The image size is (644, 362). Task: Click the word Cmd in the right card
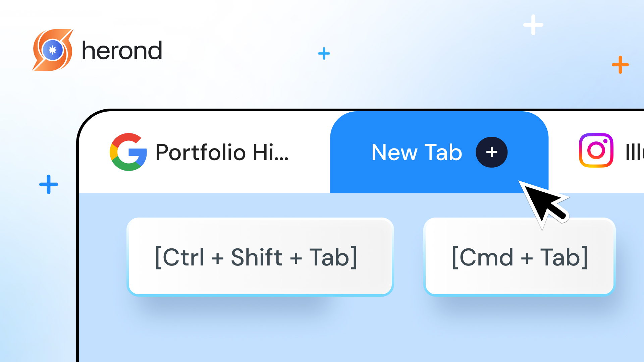[x=486, y=257]
